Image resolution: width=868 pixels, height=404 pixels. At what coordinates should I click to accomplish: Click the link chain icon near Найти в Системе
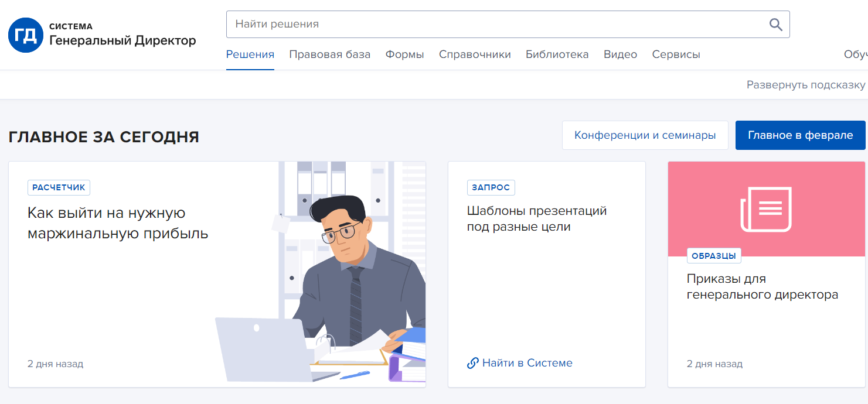(472, 363)
